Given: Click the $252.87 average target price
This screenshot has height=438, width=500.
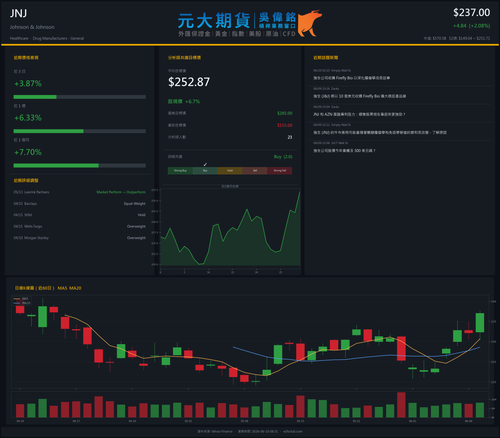Looking at the screenshot, I should tap(189, 82).
